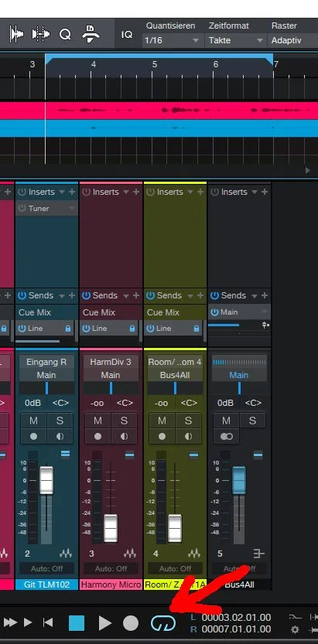Screen dimensions: 318x644
Task: Select the HarmDiv 3 input on channel 3
Action: tap(111, 362)
